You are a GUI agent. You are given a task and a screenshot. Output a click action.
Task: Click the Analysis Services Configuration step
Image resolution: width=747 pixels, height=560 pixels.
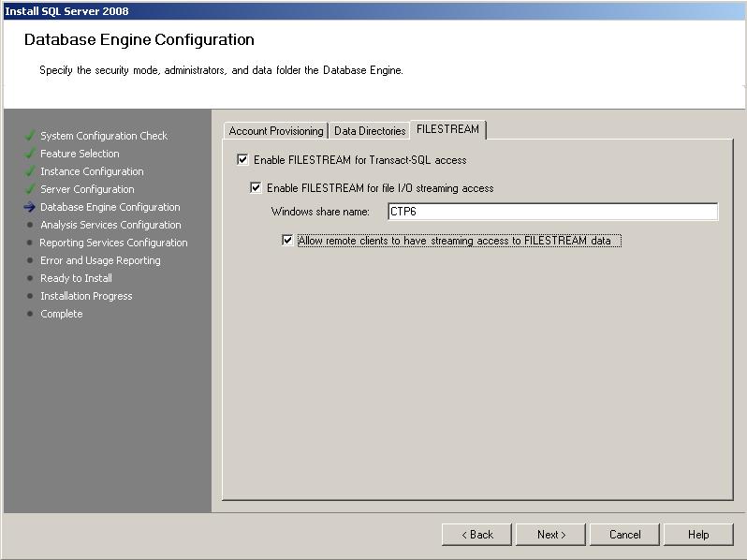coord(110,225)
